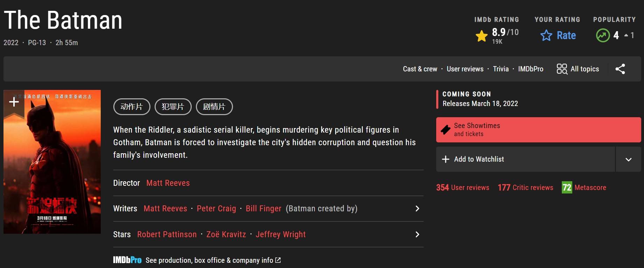
Task: Click the ticket icon in See Showtimes
Action: (x=446, y=130)
